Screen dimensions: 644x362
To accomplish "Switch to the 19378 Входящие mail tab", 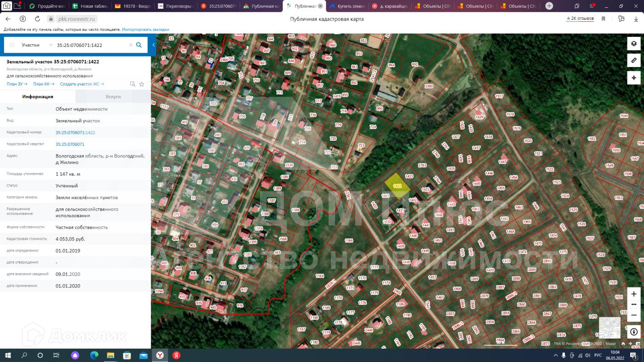I will [x=133, y=6].
